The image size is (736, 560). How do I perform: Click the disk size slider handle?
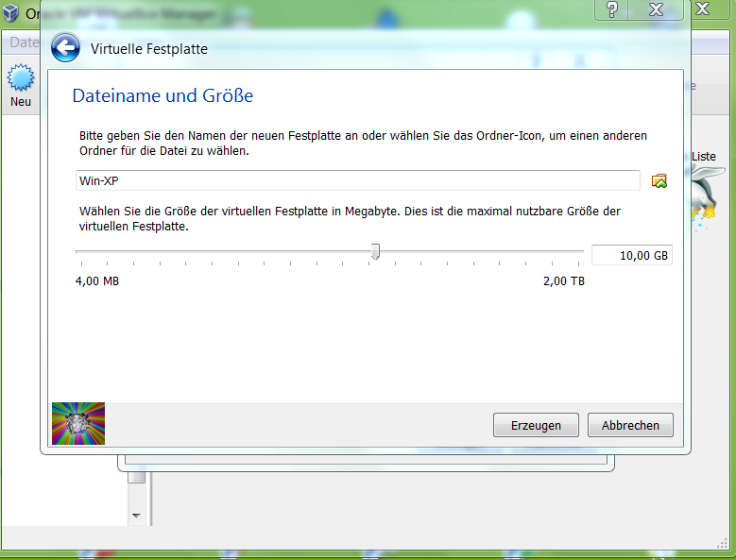click(x=375, y=251)
